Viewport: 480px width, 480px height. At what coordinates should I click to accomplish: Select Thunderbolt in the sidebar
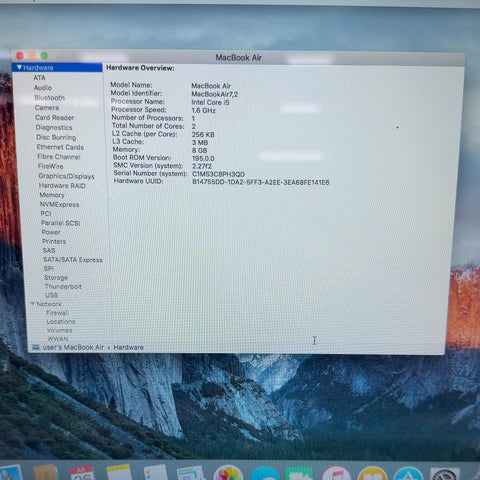pos(63,286)
